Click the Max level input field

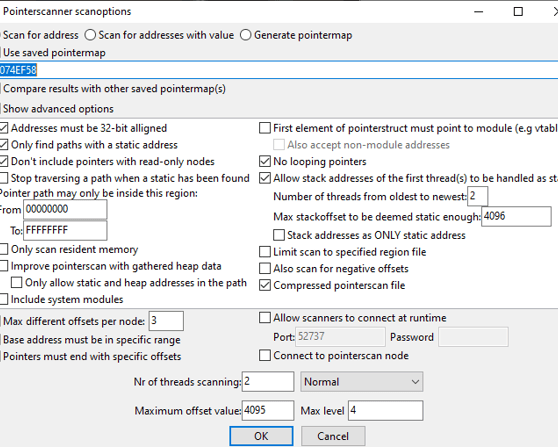click(385, 410)
